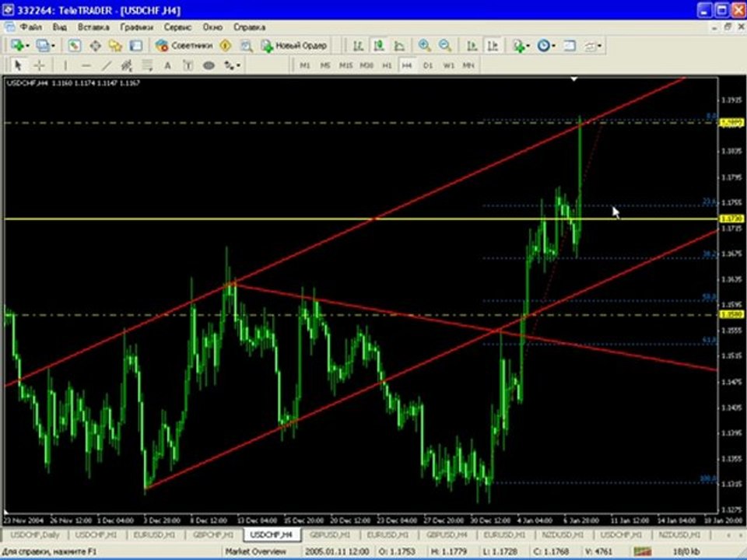Toggle Chart Shift button

point(493,46)
